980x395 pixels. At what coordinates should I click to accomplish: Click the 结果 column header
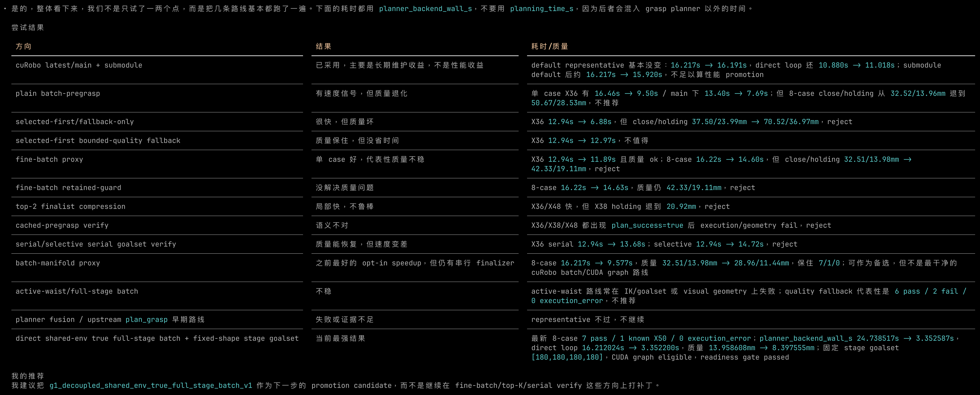[x=324, y=46]
